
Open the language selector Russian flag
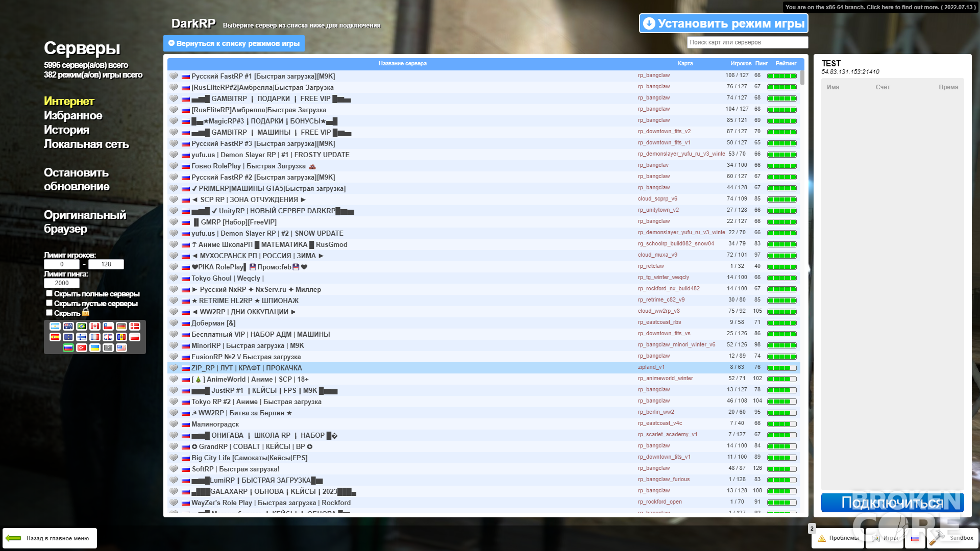tap(915, 538)
